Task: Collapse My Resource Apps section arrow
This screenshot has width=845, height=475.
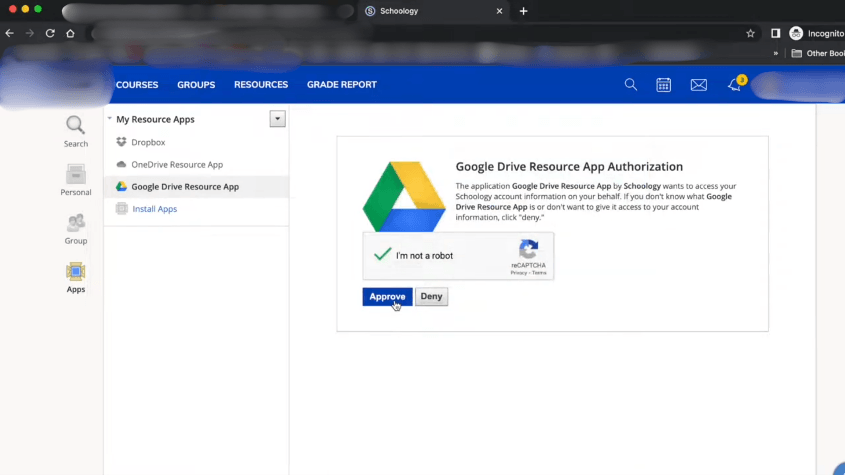Action: click(x=109, y=119)
